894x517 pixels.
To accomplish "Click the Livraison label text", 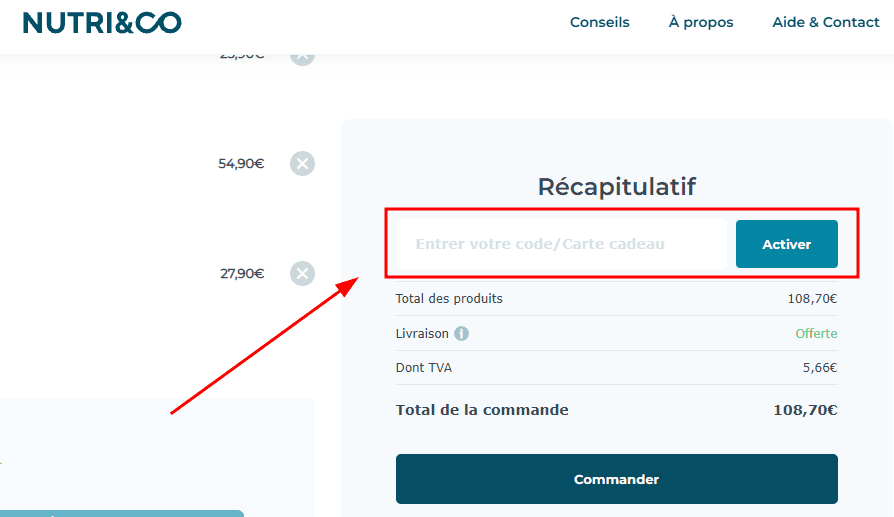I will tap(422, 333).
